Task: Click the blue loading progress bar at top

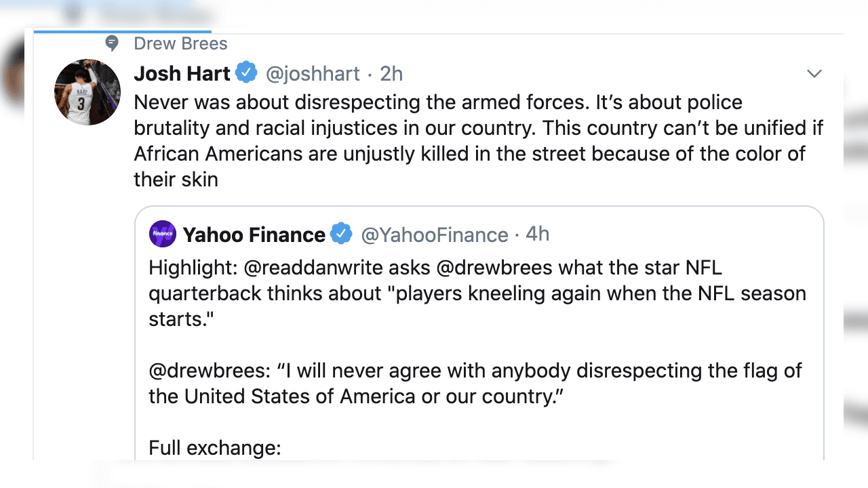Action: (x=122, y=31)
